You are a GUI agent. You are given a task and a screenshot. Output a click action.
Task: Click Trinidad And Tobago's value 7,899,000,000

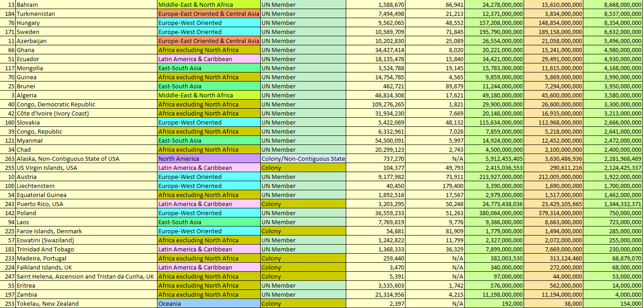coord(494,249)
